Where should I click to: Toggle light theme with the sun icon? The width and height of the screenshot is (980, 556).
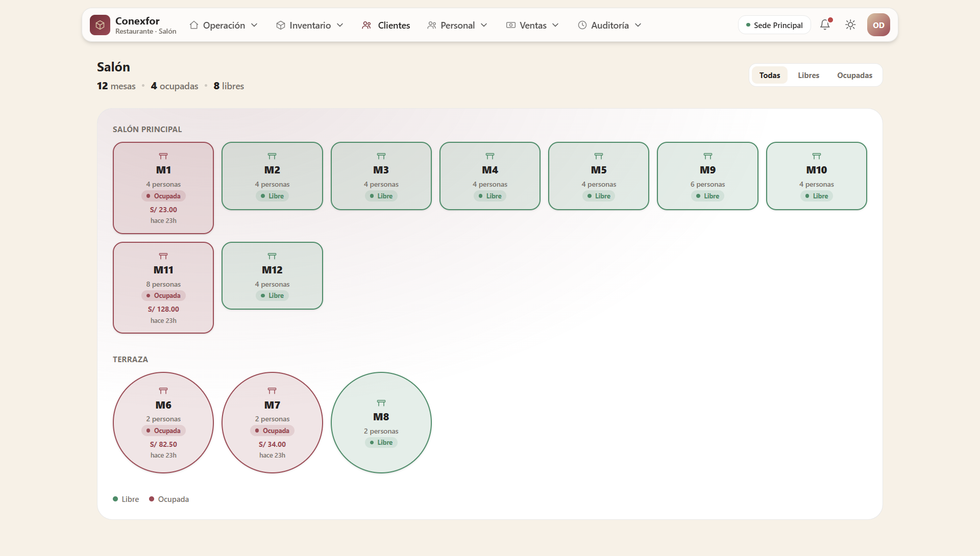click(x=850, y=24)
